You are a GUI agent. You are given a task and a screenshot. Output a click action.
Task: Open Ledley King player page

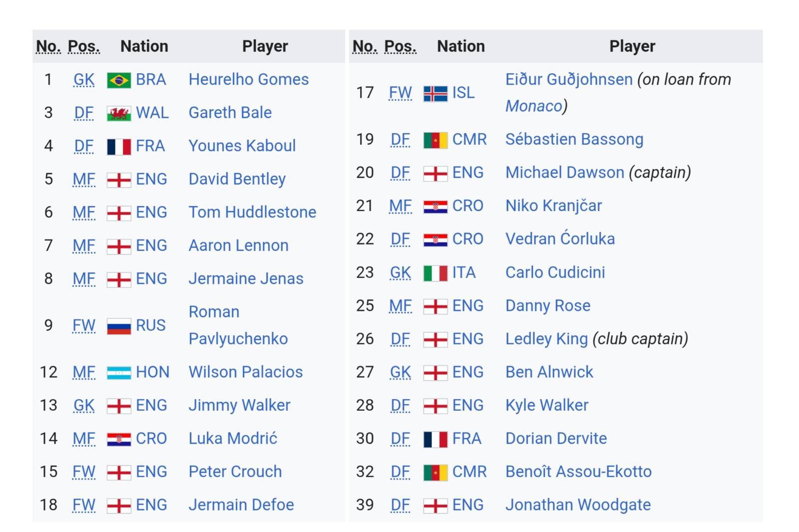click(x=547, y=339)
